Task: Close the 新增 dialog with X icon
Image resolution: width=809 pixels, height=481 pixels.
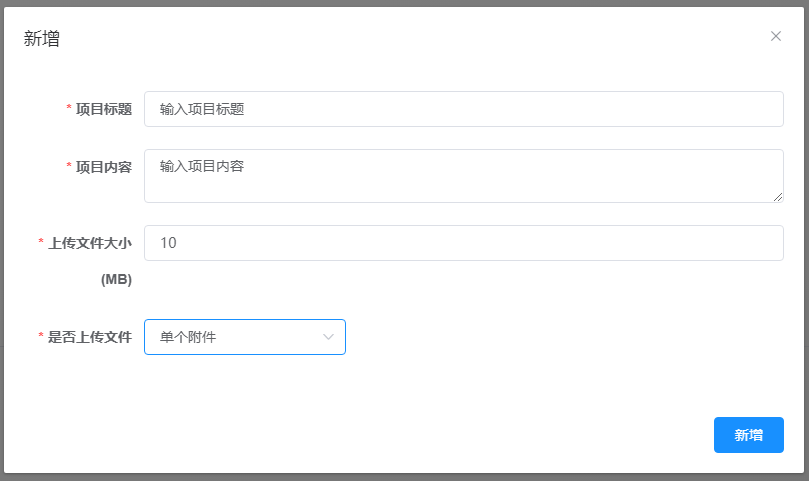Action: pyautogui.click(x=776, y=36)
